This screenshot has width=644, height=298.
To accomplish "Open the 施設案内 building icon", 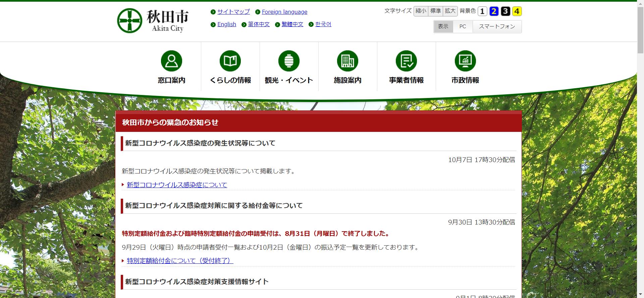I will (347, 61).
